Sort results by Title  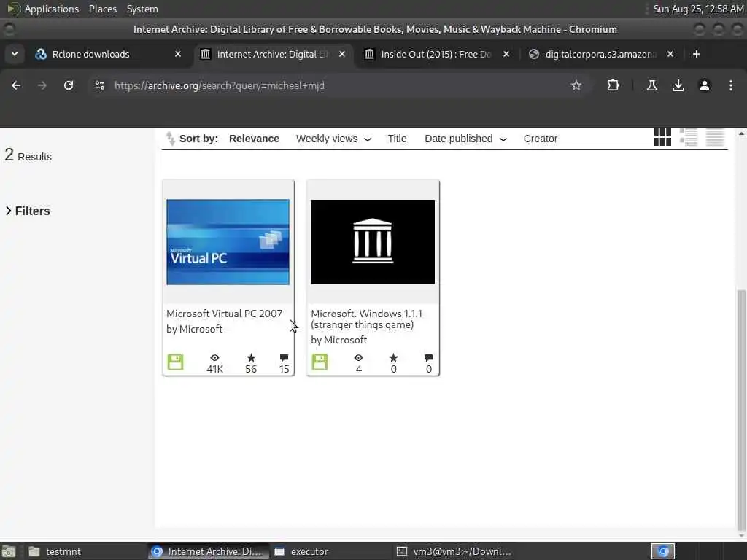tap(397, 139)
